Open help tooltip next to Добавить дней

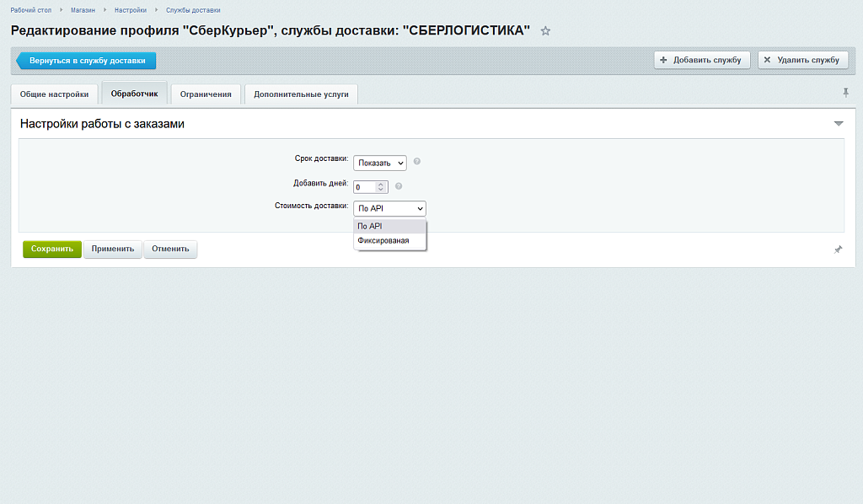tap(399, 186)
